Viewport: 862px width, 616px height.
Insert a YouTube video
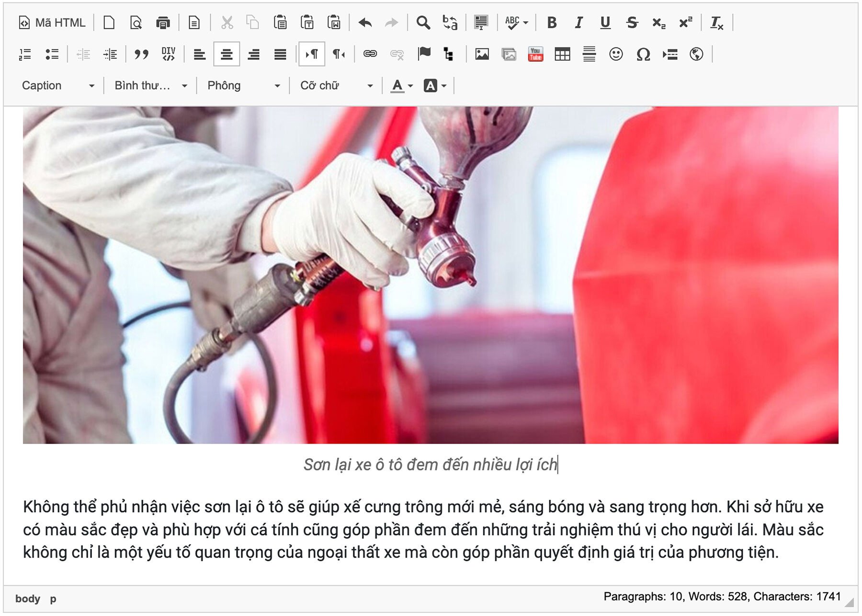[x=535, y=55]
